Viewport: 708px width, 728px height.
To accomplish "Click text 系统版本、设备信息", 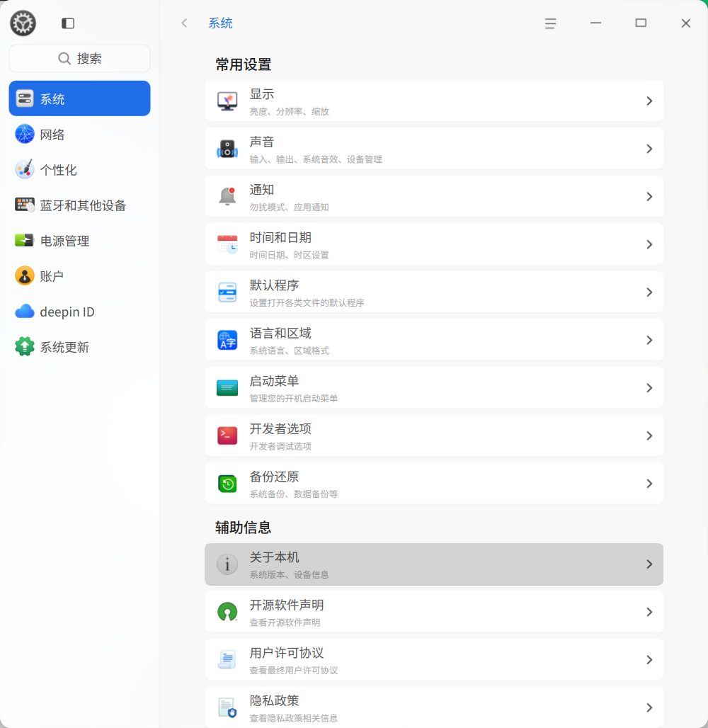I will point(290,575).
